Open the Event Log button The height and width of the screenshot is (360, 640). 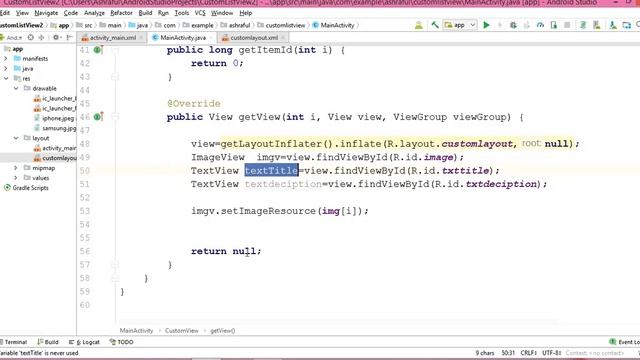click(624, 342)
